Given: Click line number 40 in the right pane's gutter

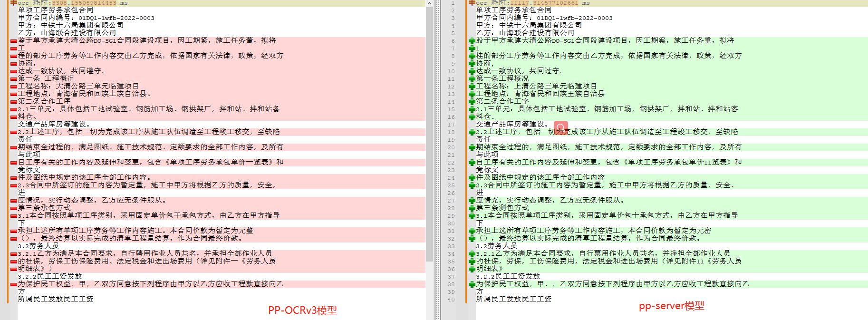Looking at the screenshot, I should coord(451,300).
